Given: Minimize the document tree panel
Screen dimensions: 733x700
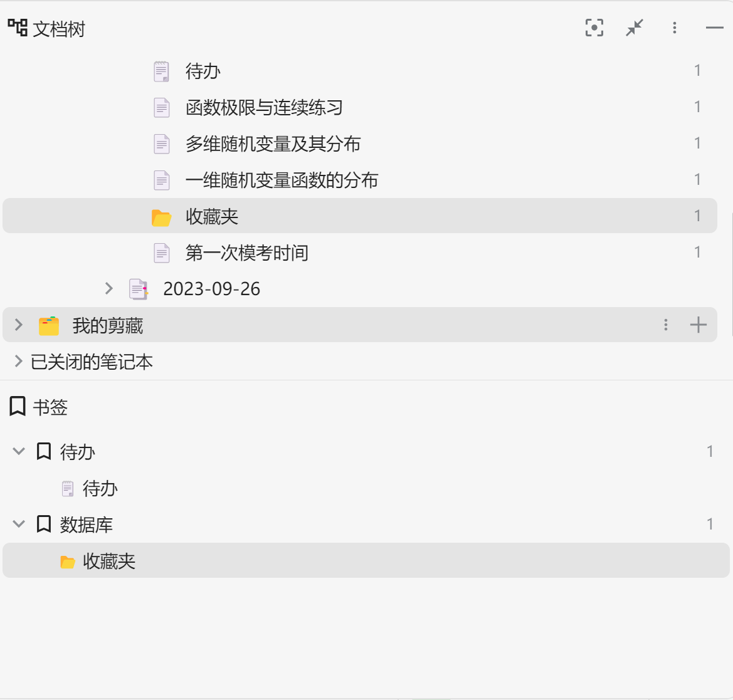Looking at the screenshot, I should [714, 28].
